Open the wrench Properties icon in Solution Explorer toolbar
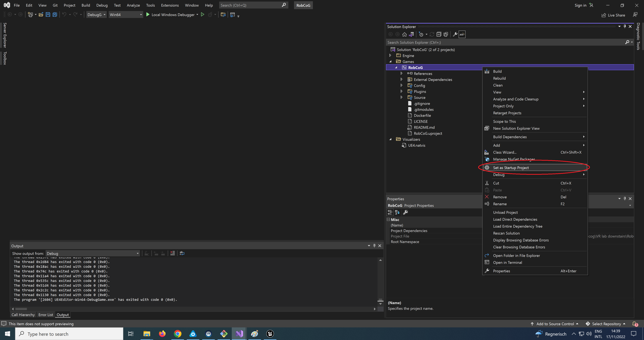Image resolution: width=644 pixels, height=340 pixels. (455, 34)
